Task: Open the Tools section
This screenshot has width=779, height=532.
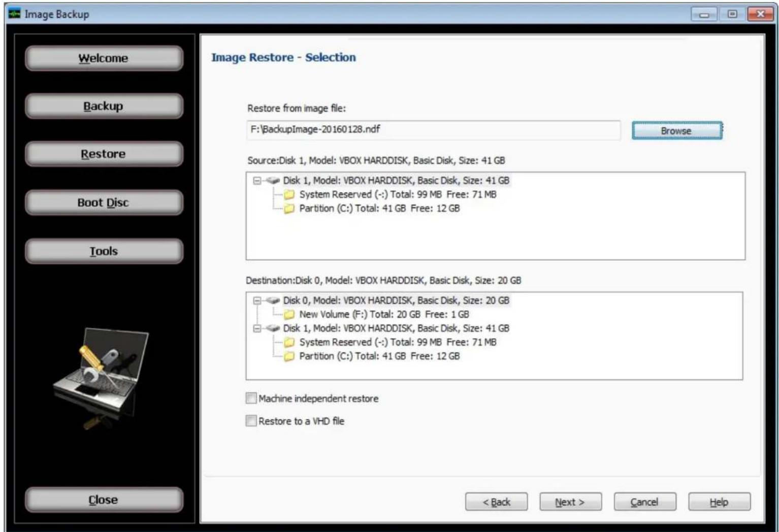Action: [104, 251]
